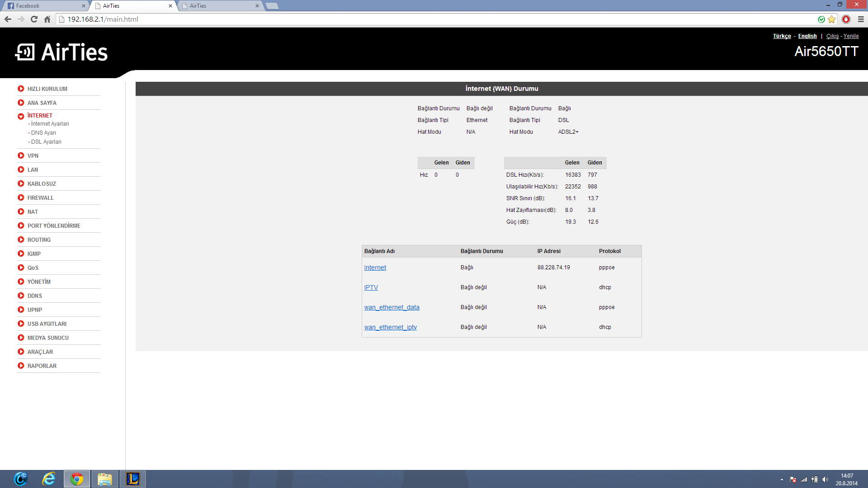Click Chrome icon in taskbar
868x488 pixels.
[x=76, y=479]
